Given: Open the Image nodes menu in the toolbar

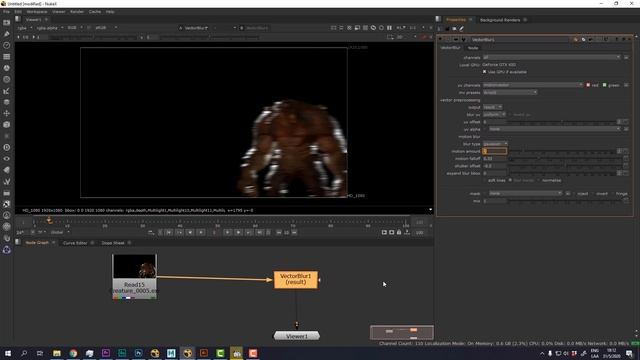Looking at the screenshot, I should 7,23.
